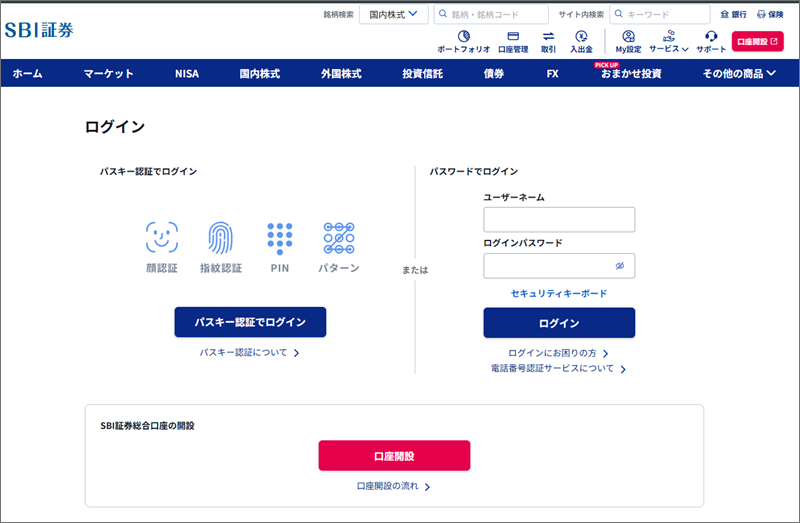Go to the FX nav tab

click(553, 73)
